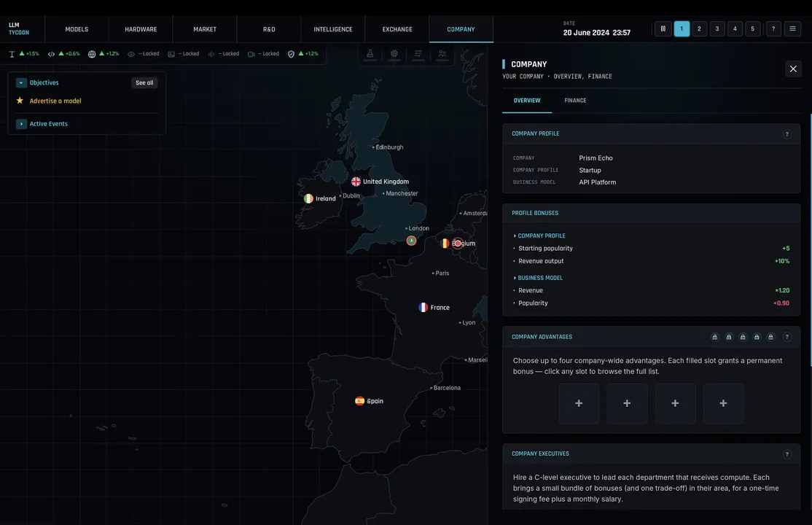The height and width of the screenshot is (525, 812).
Task: Click the API Platform business model value
Action: [598, 182]
